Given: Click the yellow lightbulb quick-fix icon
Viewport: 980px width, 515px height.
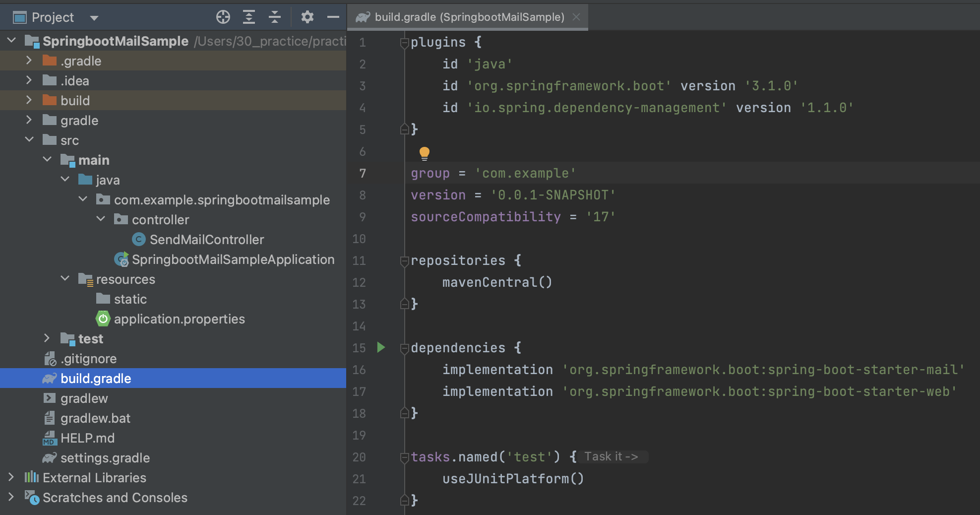Looking at the screenshot, I should click(x=425, y=153).
